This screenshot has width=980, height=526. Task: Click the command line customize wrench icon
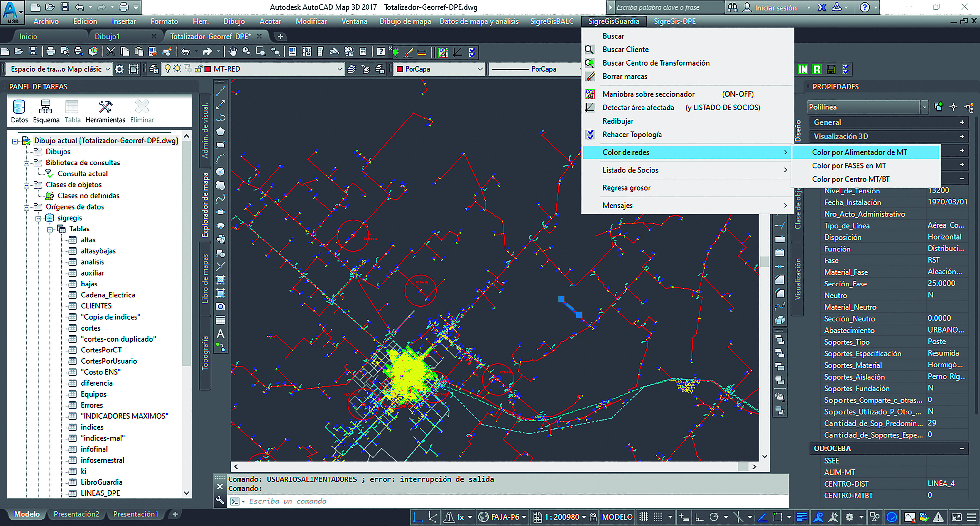(220, 501)
